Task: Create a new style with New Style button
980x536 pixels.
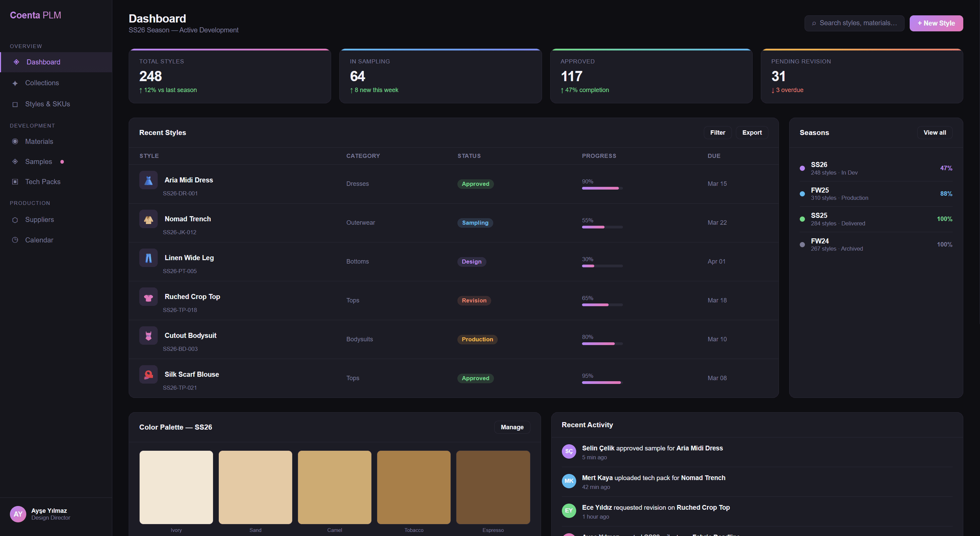Action: point(936,23)
